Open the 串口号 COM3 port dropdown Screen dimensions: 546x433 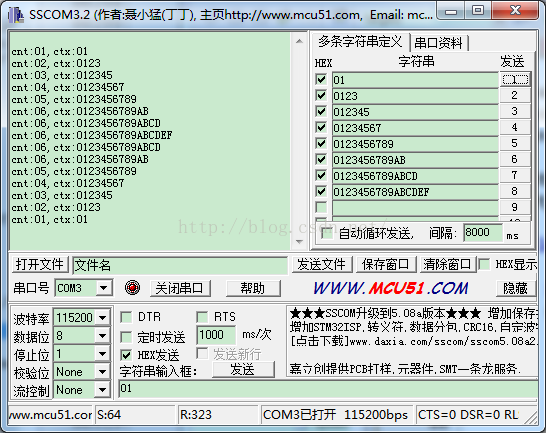click(103, 288)
